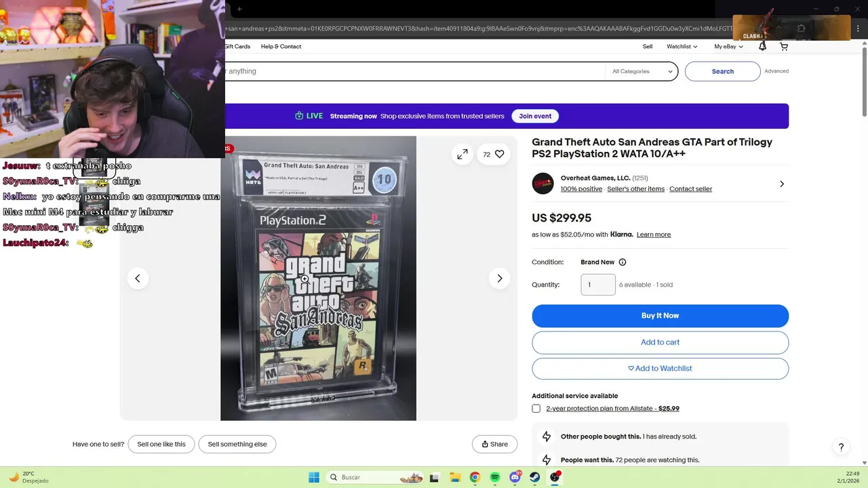Click the heart icon to save the item
868x488 pixels.
click(x=500, y=155)
